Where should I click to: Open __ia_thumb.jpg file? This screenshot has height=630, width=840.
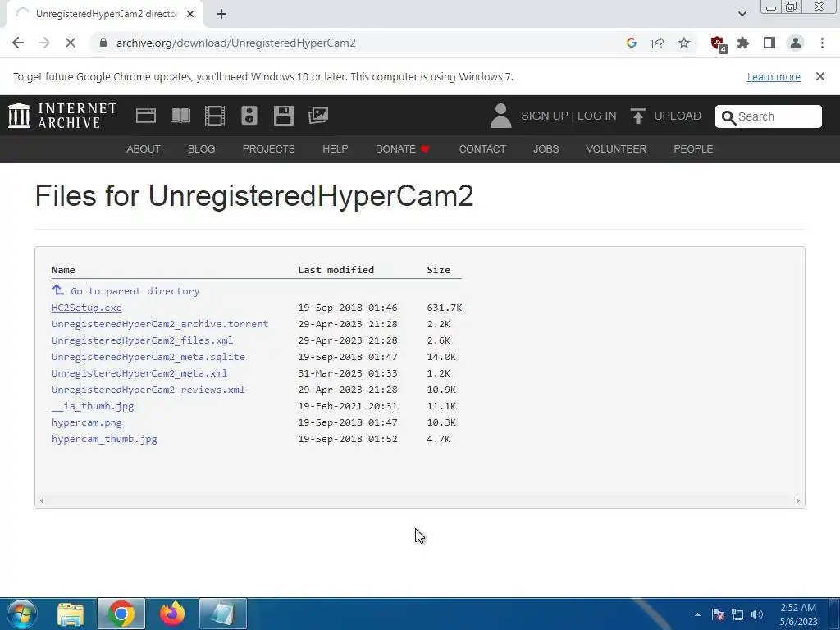click(93, 406)
